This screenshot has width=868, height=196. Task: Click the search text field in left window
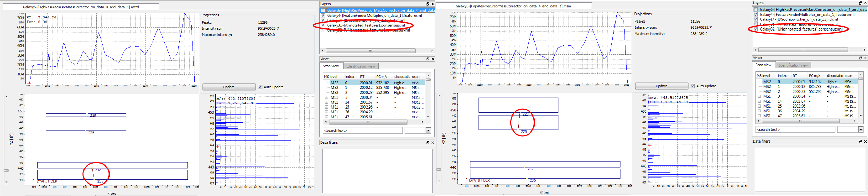363,130
